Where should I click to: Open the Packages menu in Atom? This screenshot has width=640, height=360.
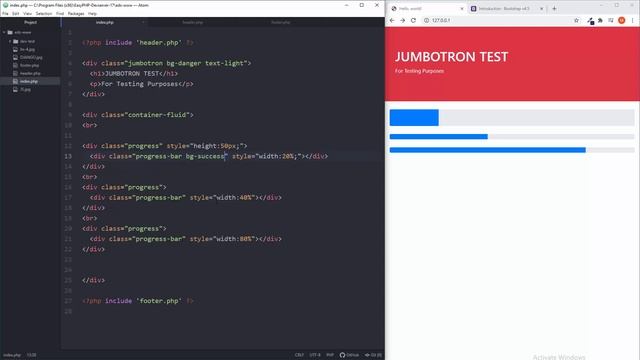pyautogui.click(x=76, y=13)
